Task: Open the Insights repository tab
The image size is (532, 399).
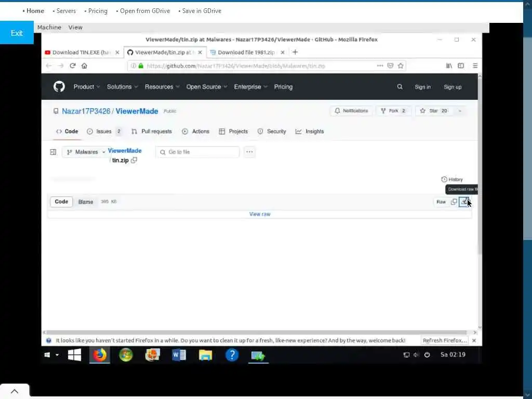Action: point(310,131)
